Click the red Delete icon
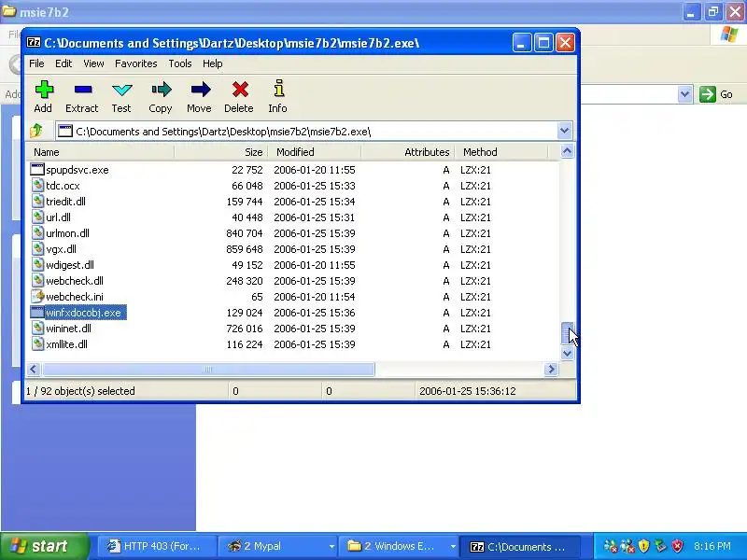This screenshot has width=747, height=560. (x=240, y=90)
